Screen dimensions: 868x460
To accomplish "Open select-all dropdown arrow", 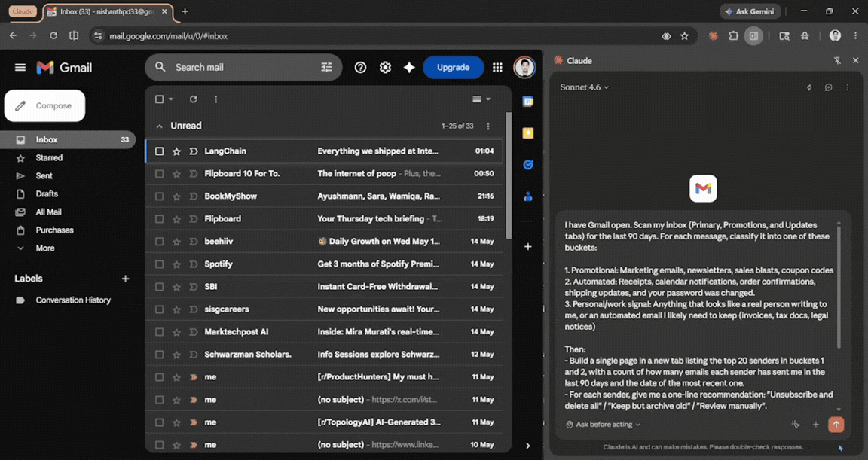I will pos(170,99).
